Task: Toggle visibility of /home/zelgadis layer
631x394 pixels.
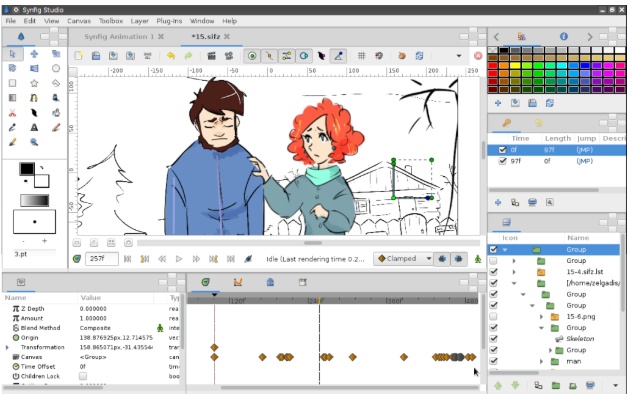Action: point(493,283)
